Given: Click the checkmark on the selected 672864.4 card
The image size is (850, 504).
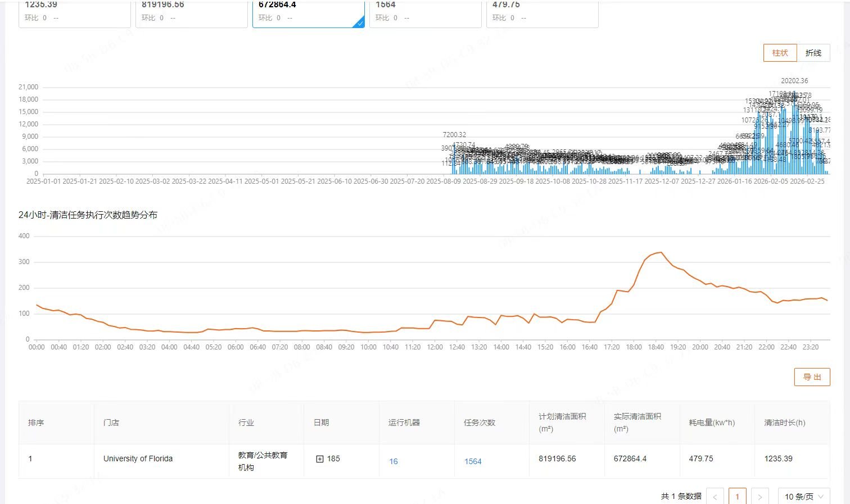Looking at the screenshot, I should tap(359, 22).
